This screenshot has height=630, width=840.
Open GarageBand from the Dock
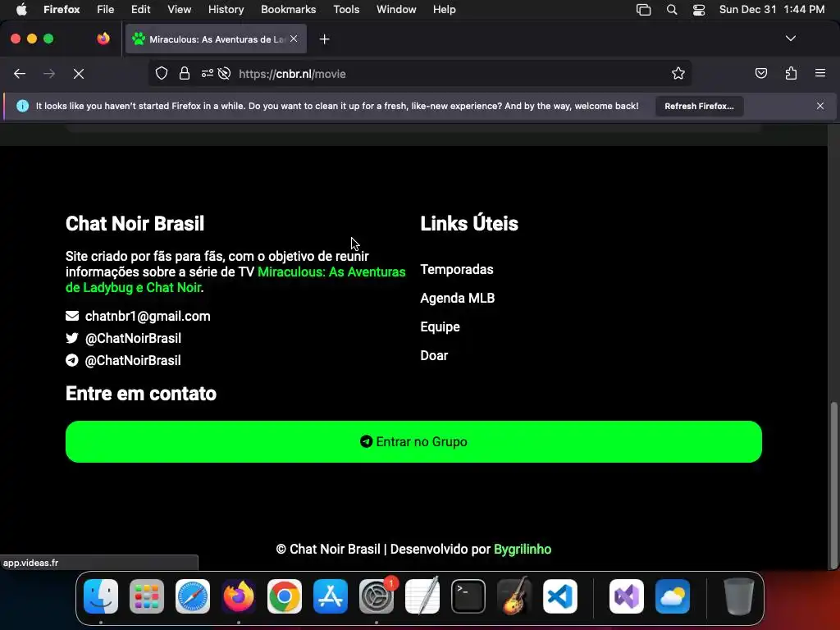514,596
